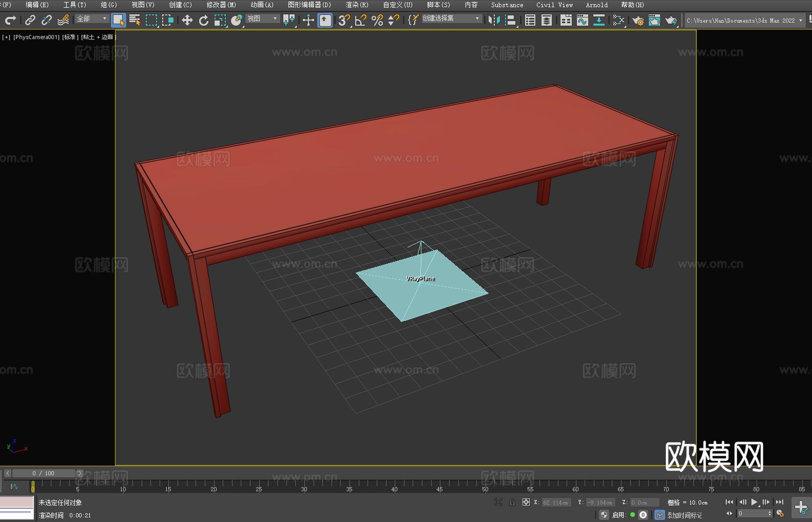Open the 编辑(E) menu
Screen dimensions: 812x522
pos(37,5)
